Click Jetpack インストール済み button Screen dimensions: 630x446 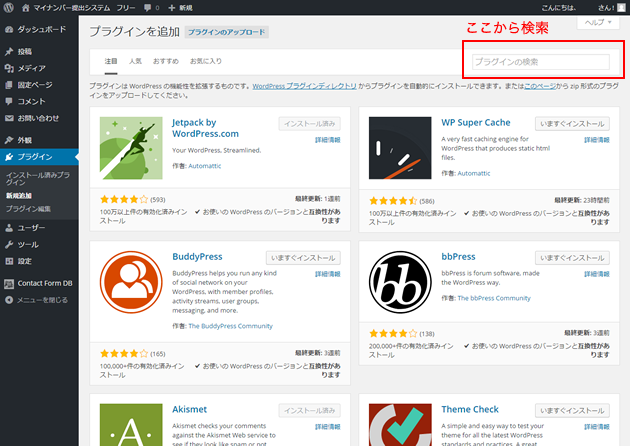[x=309, y=124]
